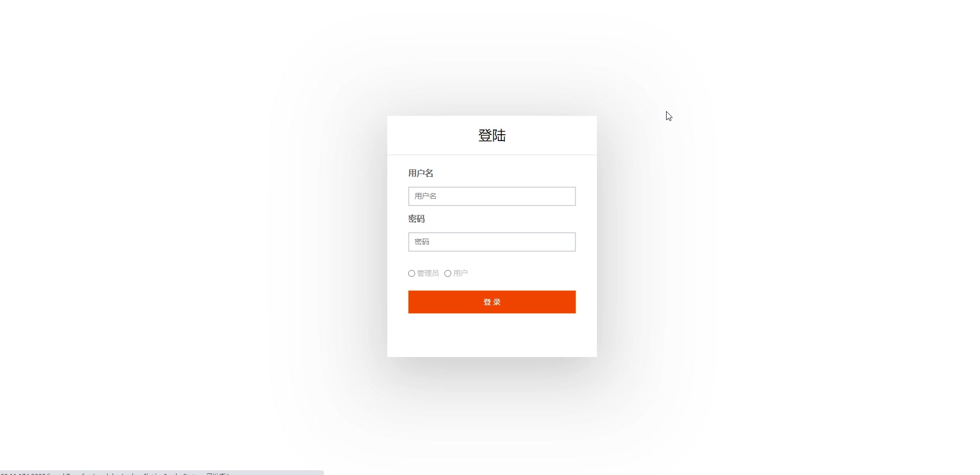Click the 登 character on login button
This screenshot has width=980, height=475.
tap(487, 302)
